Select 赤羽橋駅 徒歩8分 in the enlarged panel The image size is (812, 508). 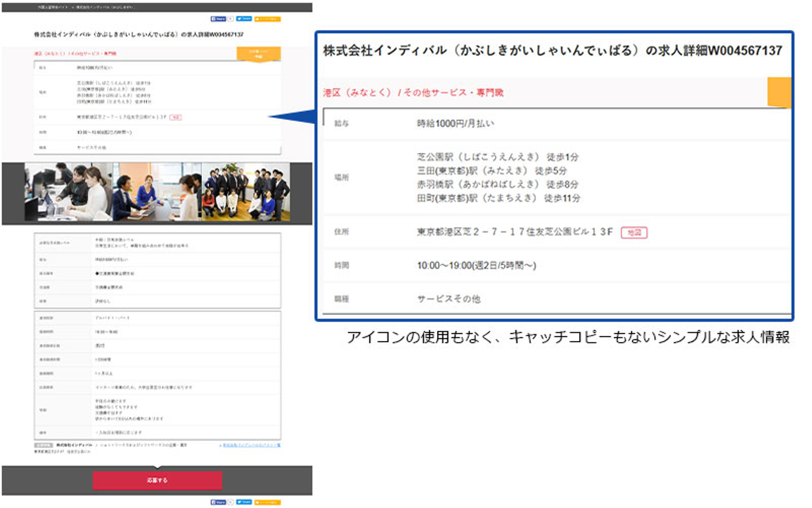(498, 185)
